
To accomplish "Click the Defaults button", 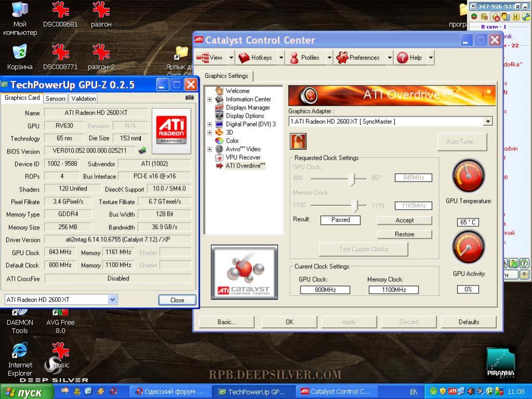I will pos(469,322).
